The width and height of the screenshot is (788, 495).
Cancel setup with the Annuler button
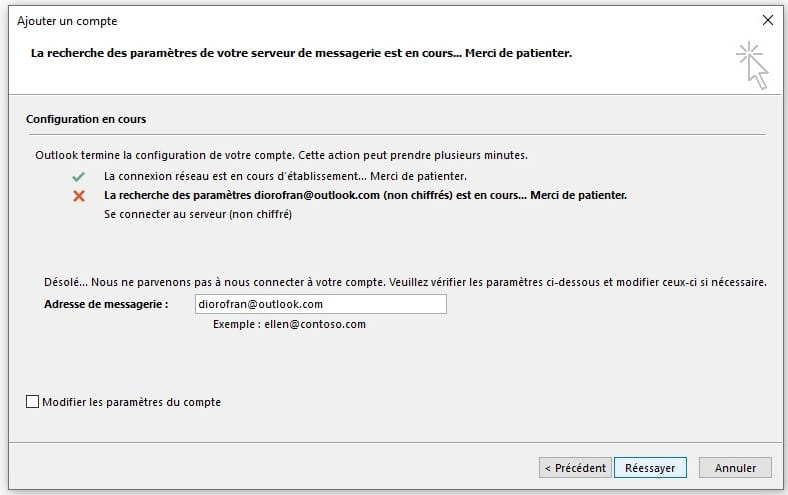(735, 468)
